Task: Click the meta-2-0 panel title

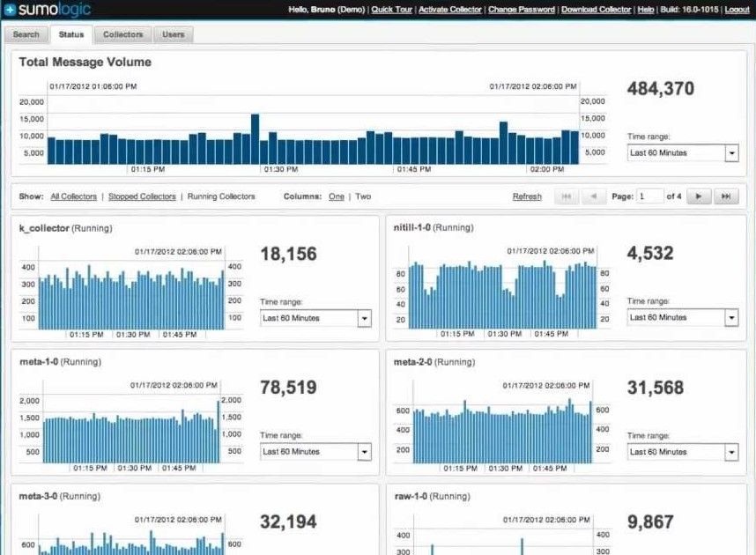Action: coord(434,362)
